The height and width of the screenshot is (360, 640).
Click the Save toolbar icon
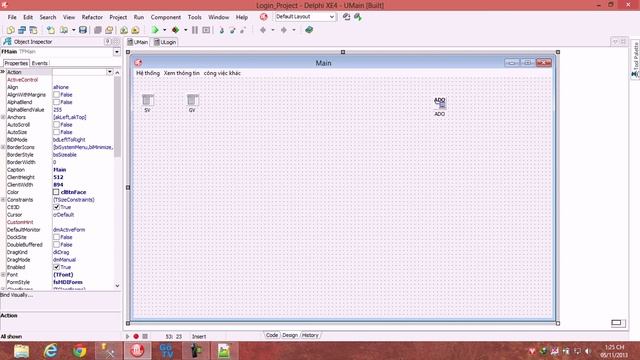tap(83, 30)
